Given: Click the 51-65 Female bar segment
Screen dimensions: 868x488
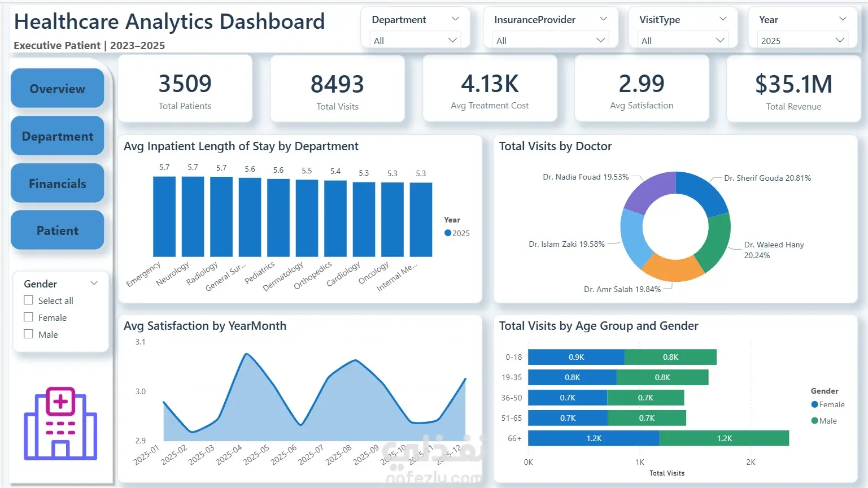Looking at the screenshot, I should 568,418.
